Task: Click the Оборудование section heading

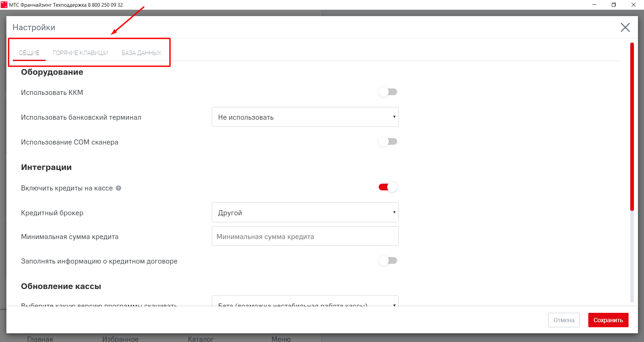Action: pos(52,72)
